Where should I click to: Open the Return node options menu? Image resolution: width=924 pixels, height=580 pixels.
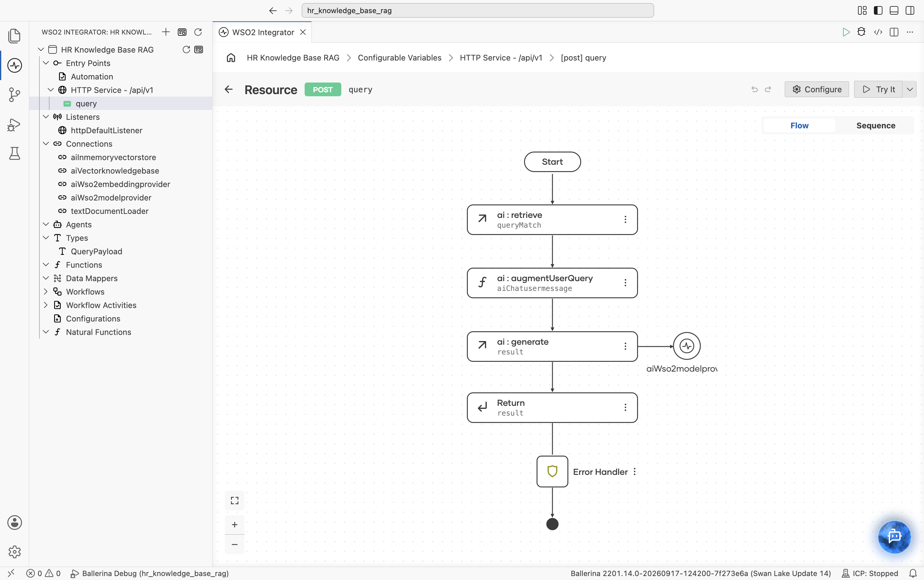(625, 407)
